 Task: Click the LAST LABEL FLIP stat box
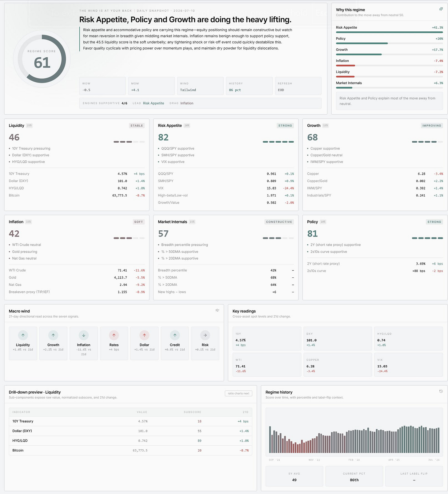414,476
